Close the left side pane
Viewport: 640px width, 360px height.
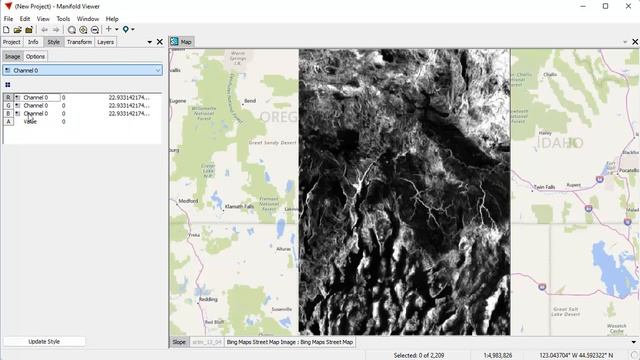point(160,42)
